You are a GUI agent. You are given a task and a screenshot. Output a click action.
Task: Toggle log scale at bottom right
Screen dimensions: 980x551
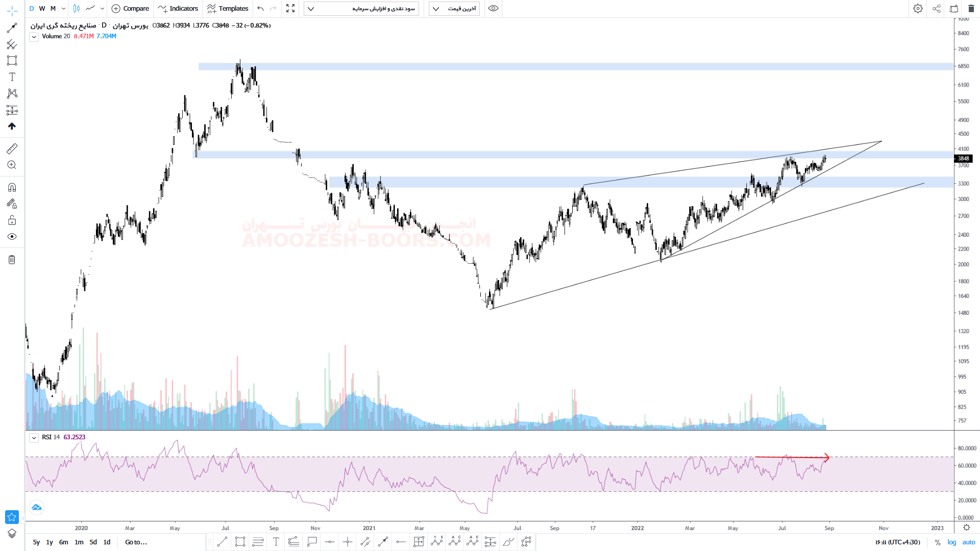click(x=952, y=542)
